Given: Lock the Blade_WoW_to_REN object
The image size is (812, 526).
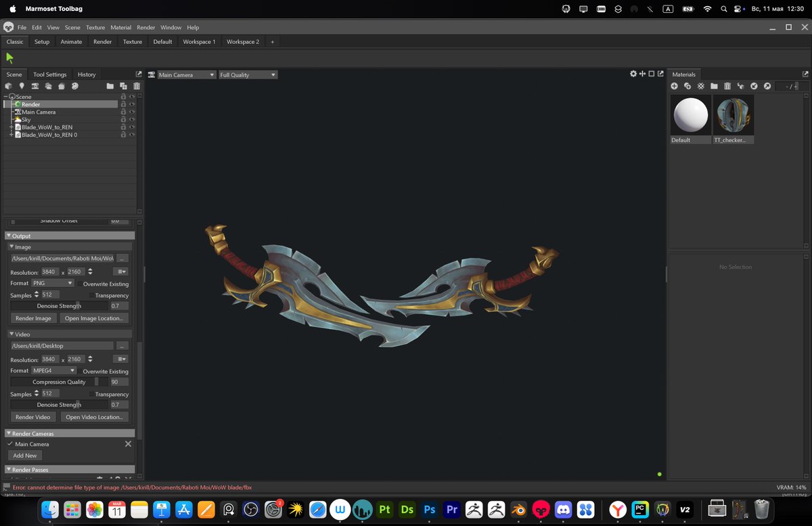Looking at the screenshot, I should tap(123, 127).
